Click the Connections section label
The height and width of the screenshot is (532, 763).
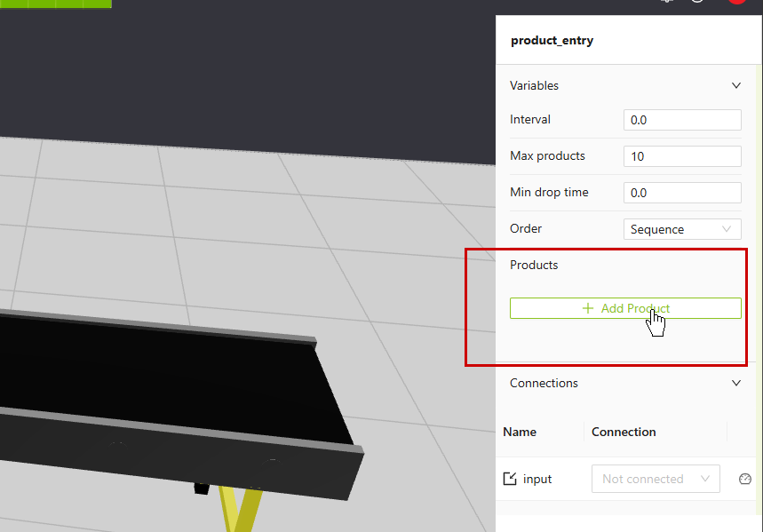(544, 383)
